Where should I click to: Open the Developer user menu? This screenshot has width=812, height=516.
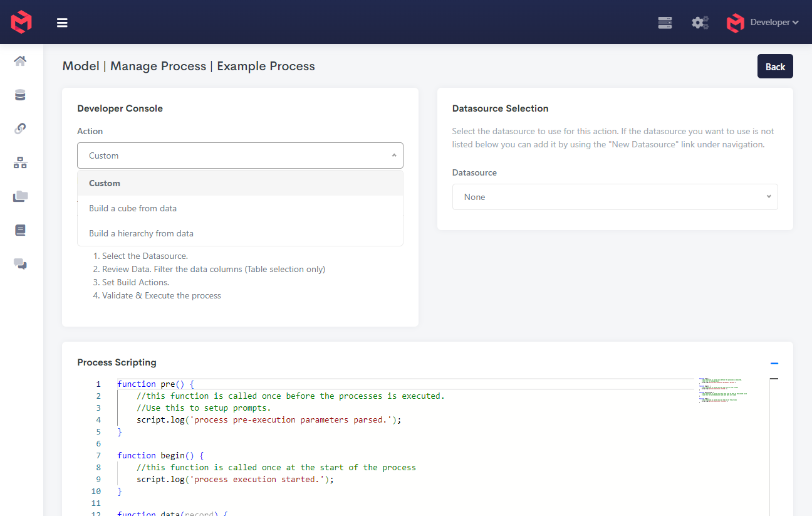tap(763, 23)
